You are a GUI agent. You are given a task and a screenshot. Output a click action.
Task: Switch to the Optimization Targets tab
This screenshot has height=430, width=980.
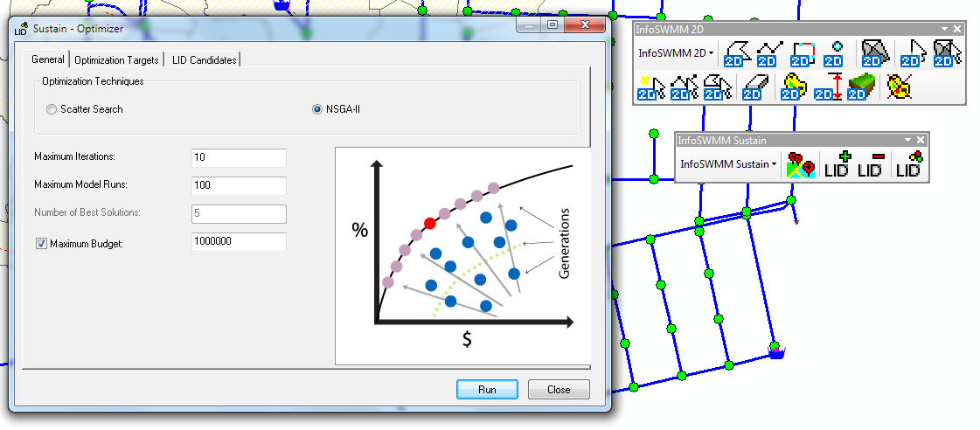(x=116, y=60)
